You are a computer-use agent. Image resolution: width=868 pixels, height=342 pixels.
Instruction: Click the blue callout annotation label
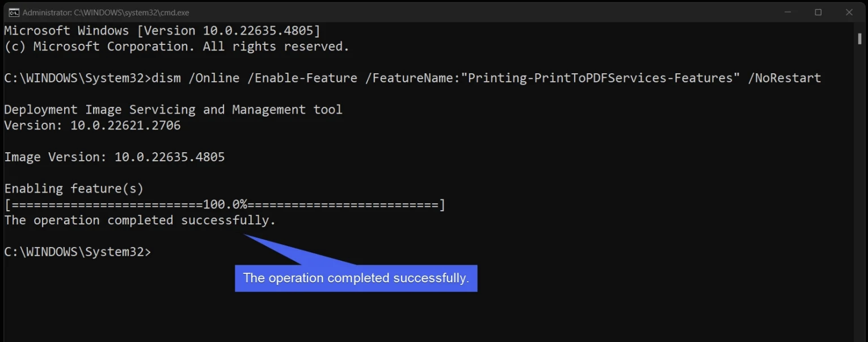pyautogui.click(x=356, y=278)
